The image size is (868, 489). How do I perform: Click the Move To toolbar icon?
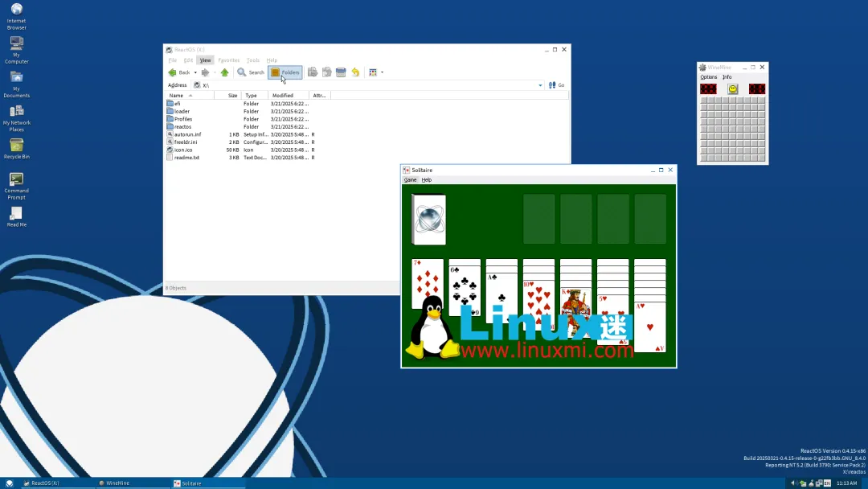pos(313,72)
